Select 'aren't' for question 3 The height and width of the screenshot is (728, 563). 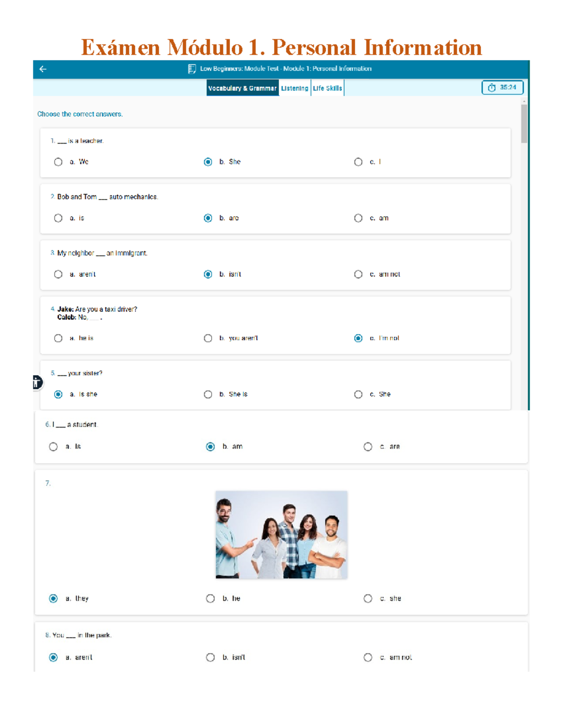pos(58,274)
